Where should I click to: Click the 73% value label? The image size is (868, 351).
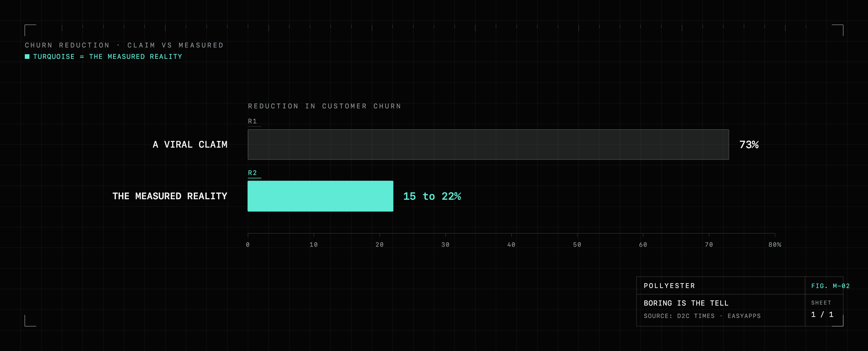pos(749,145)
